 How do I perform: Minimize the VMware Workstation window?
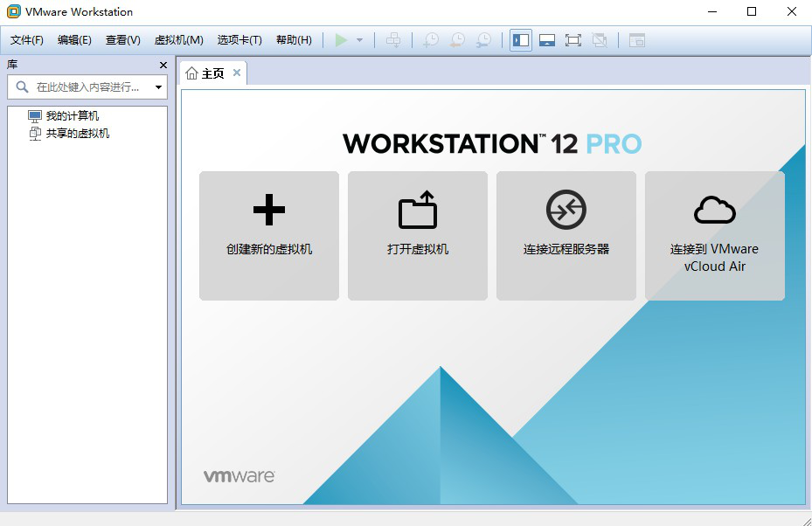pos(712,11)
